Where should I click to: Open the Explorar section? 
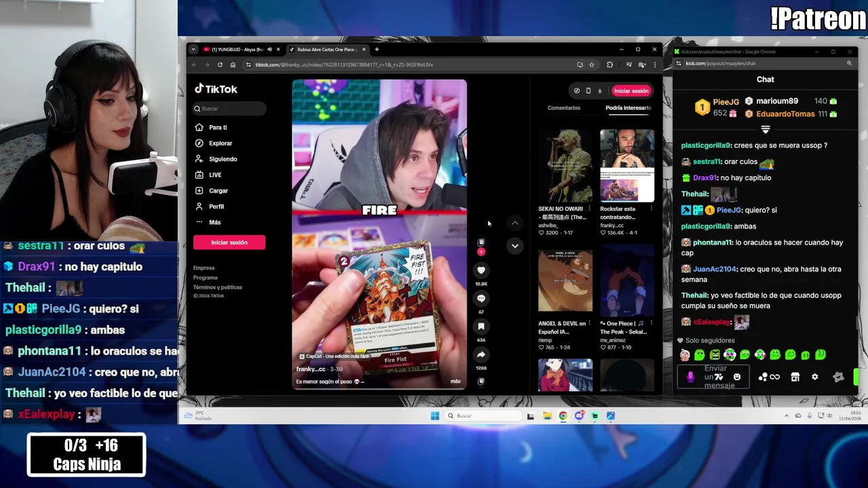[214, 143]
